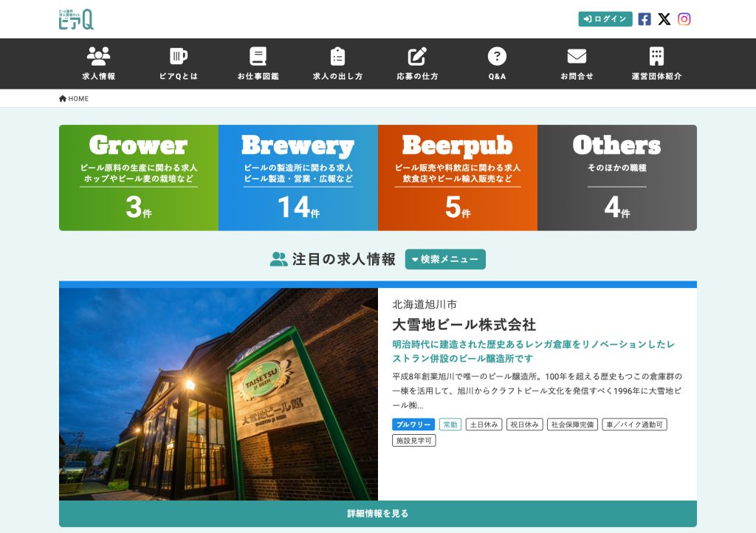Open the お問合せ envelope icon
756x533 pixels.
[x=577, y=55]
